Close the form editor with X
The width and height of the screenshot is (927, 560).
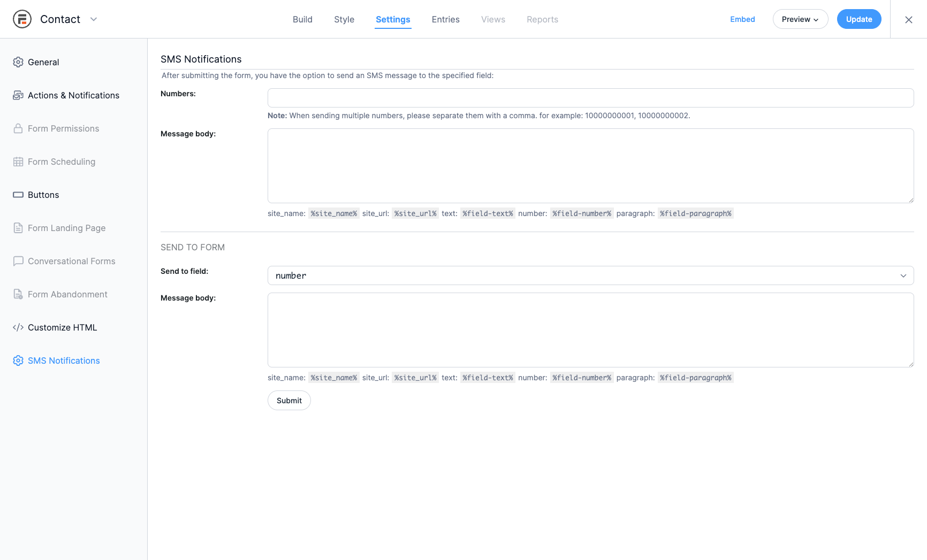[909, 20]
